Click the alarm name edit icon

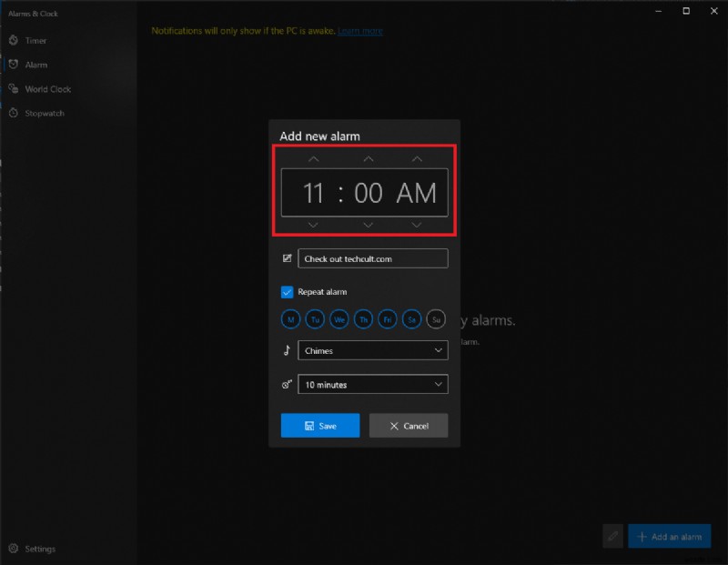coord(287,258)
